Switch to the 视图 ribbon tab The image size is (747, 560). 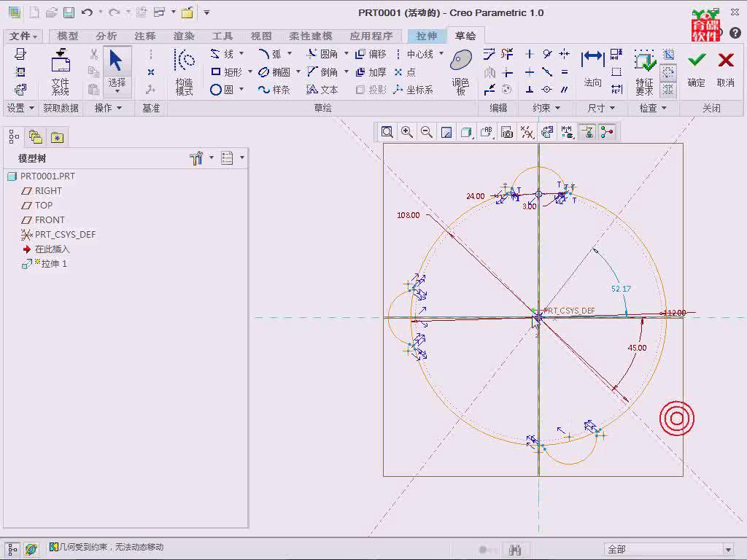point(261,36)
